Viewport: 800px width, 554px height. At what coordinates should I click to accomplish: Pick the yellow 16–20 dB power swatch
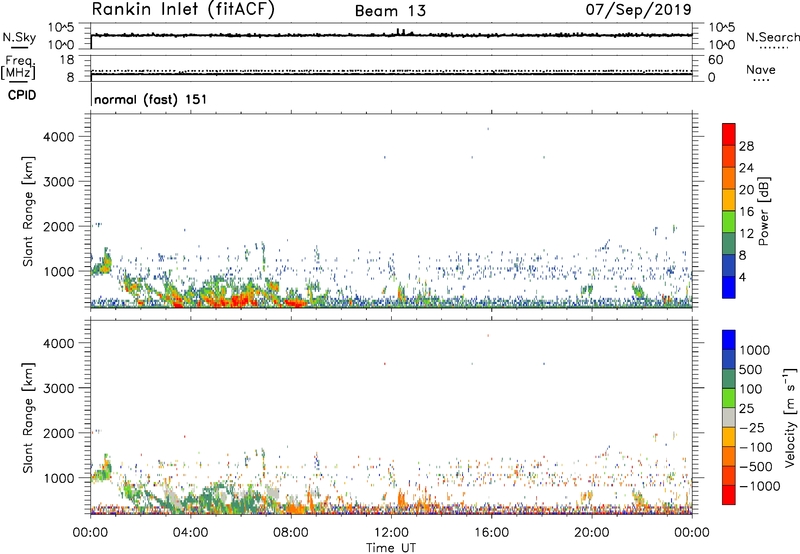[x=729, y=200]
